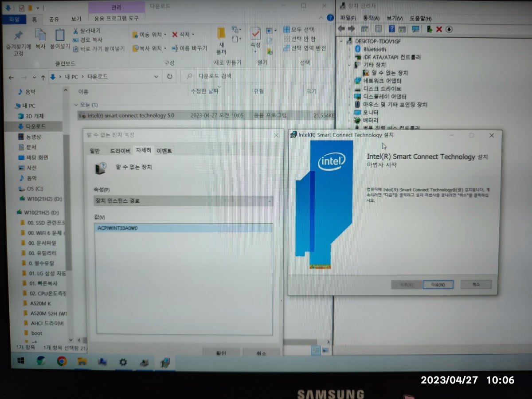Screen dimensions: 532x399
Task: Click Device Manager blue Help toolbar icon
Action: click(391, 29)
